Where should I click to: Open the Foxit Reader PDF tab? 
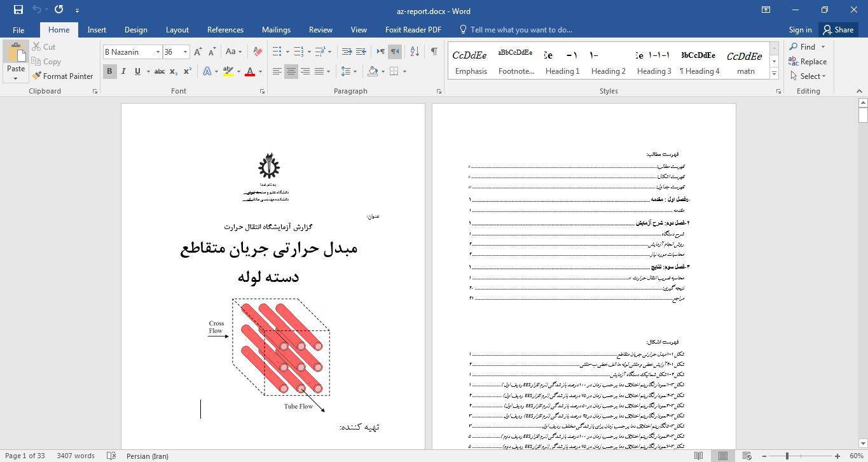coord(413,29)
